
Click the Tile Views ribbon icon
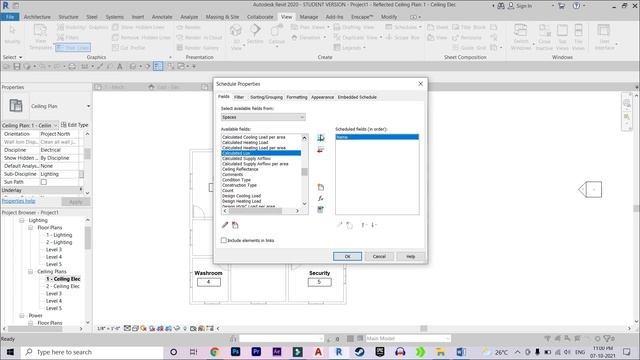[x=578, y=37]
